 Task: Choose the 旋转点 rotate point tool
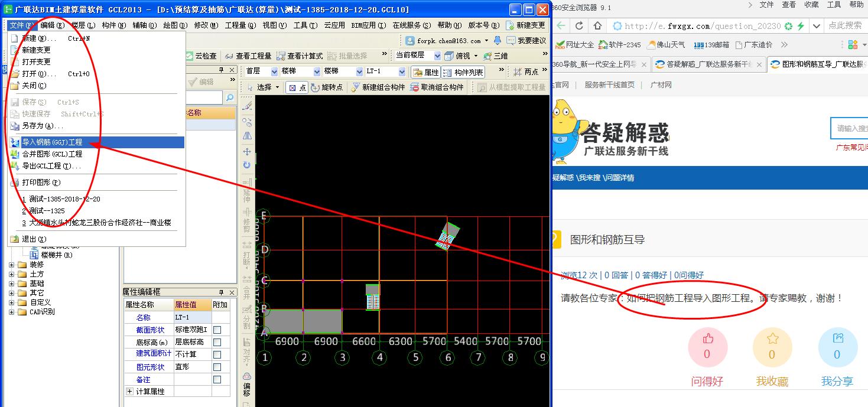click(x=327, y=87)
